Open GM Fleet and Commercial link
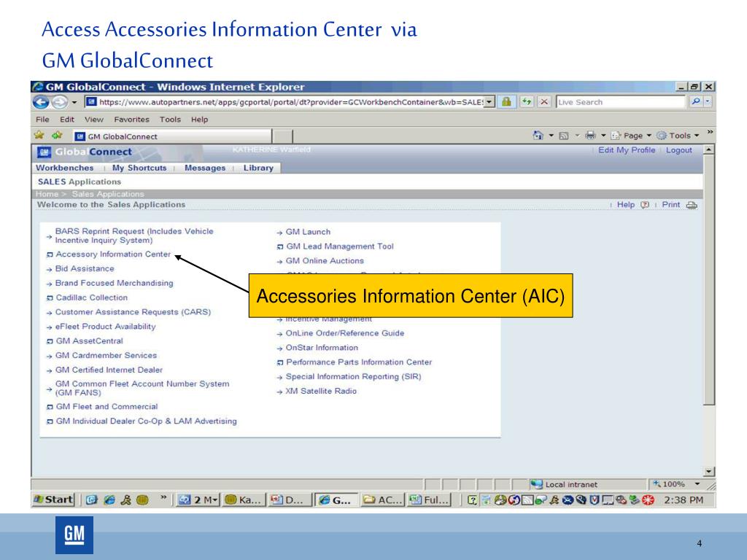Viewport: 747px width, 560px height. coord(107,407)
